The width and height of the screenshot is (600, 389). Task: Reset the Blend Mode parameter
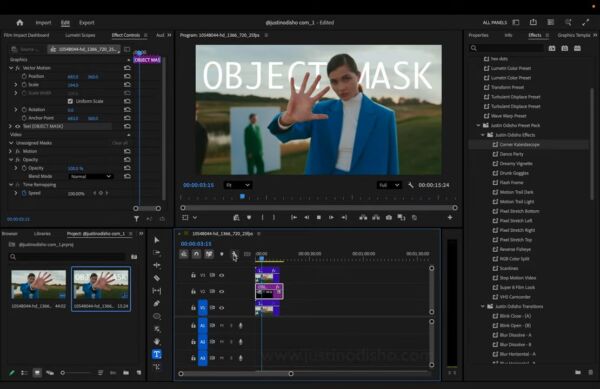127,176
